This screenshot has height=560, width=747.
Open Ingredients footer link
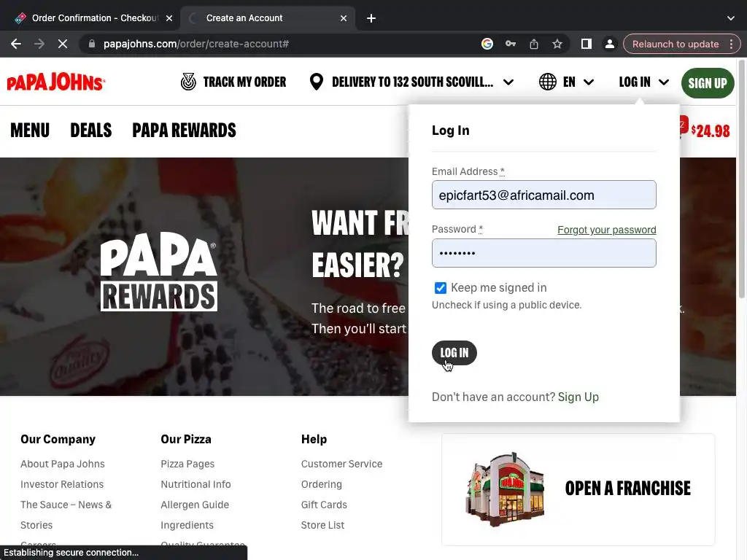[x=187, y=525]
